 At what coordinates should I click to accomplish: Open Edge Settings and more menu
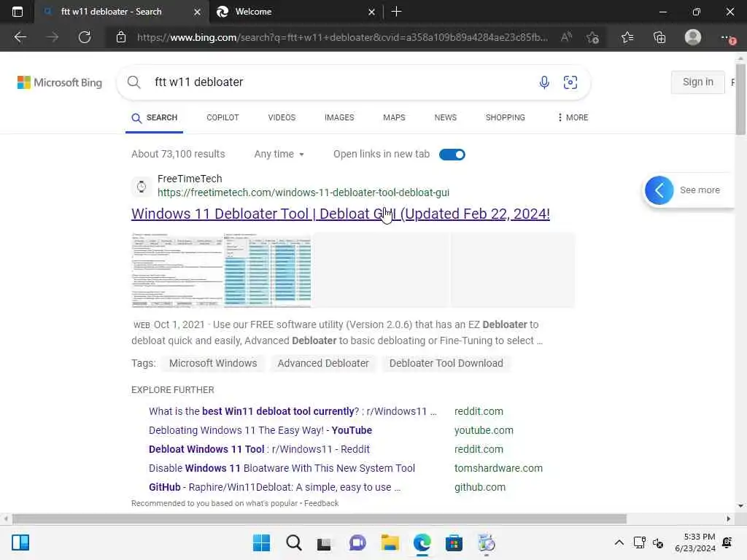727,37
